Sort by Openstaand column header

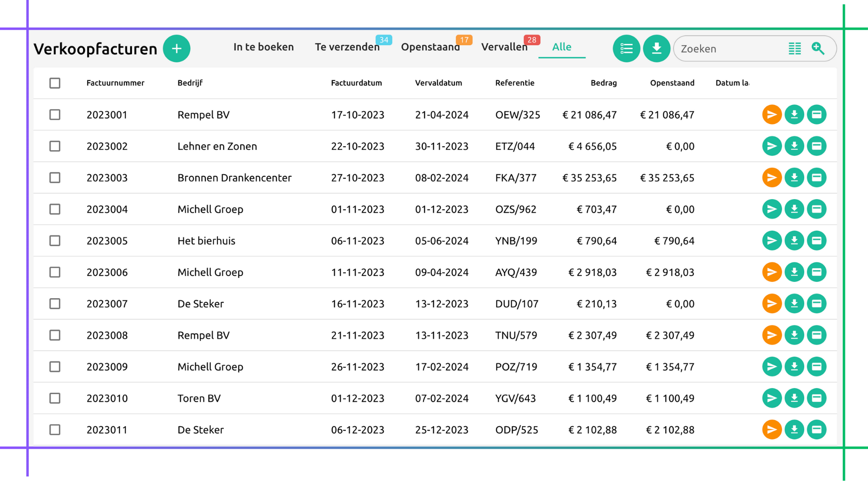coord(672,83)
